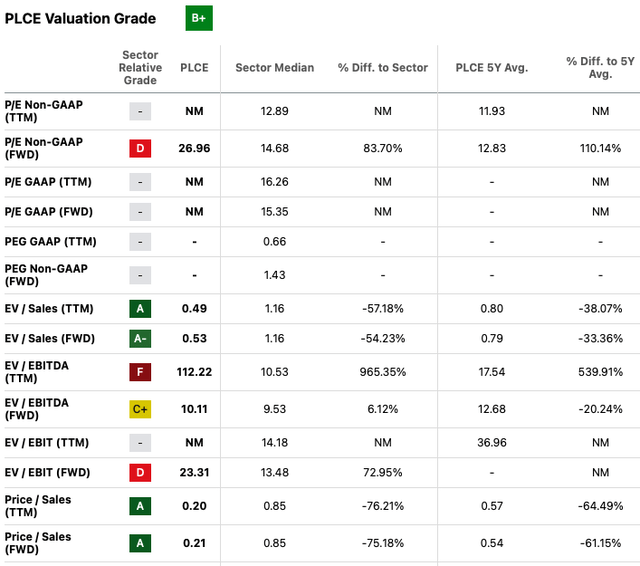Click the Sector Relative Grade column header
This screenshot has width=640, height=566.
coord(140,67)
